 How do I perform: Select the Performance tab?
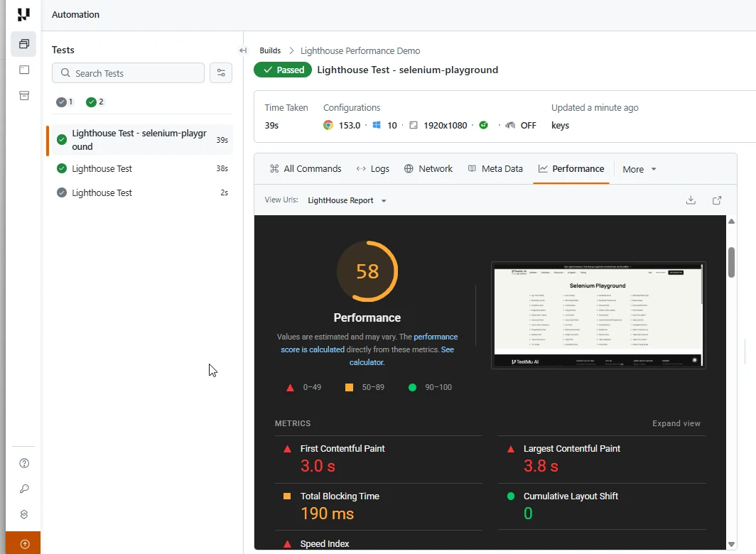click(x=571, y=169)
